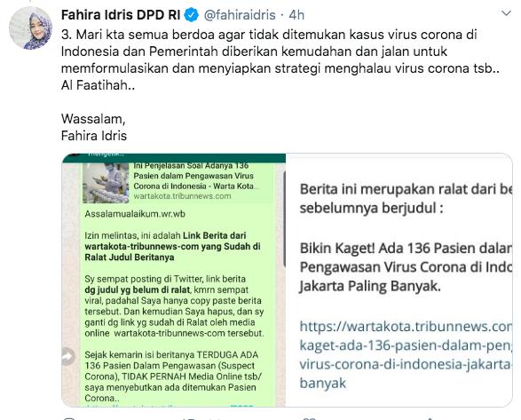Viewport: 521px width, 420px height.
Task: Click the lab photo thumbnail in link preview
Action: coord(106,183)
